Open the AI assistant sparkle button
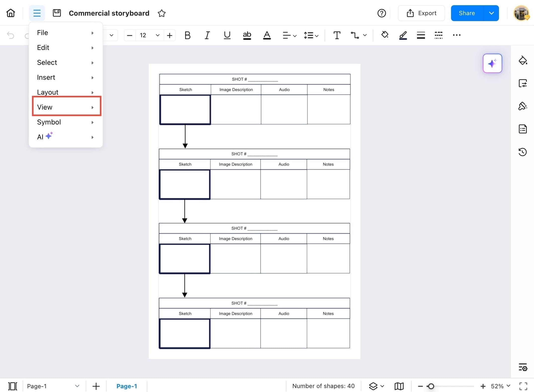 pos(492,63)
